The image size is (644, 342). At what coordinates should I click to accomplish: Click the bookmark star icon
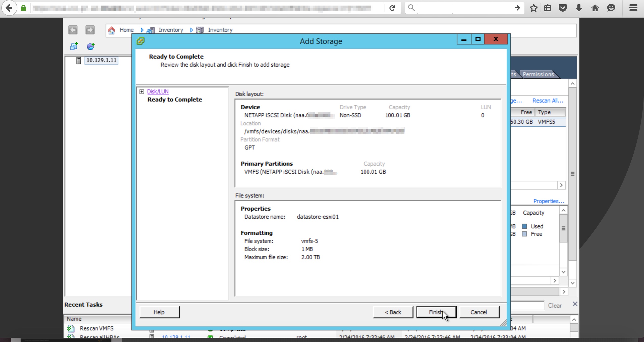(534, 8)
